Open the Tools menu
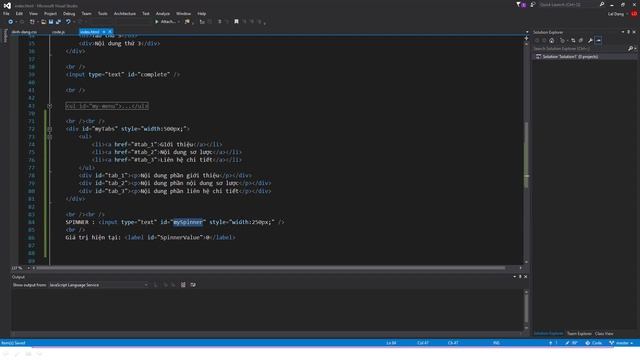Screen dimensions: 640x360 click(x=102, y=13)
